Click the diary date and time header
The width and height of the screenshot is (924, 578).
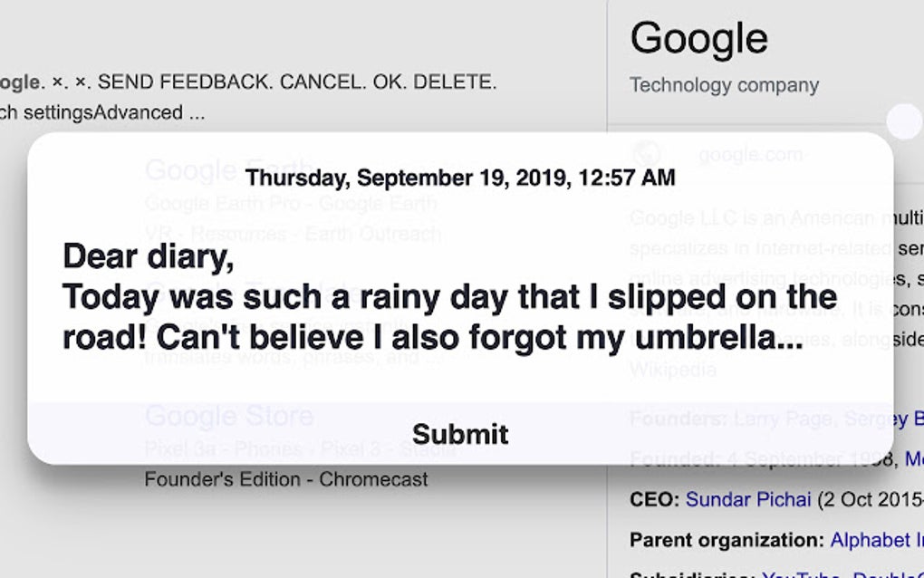pos(460,178)
